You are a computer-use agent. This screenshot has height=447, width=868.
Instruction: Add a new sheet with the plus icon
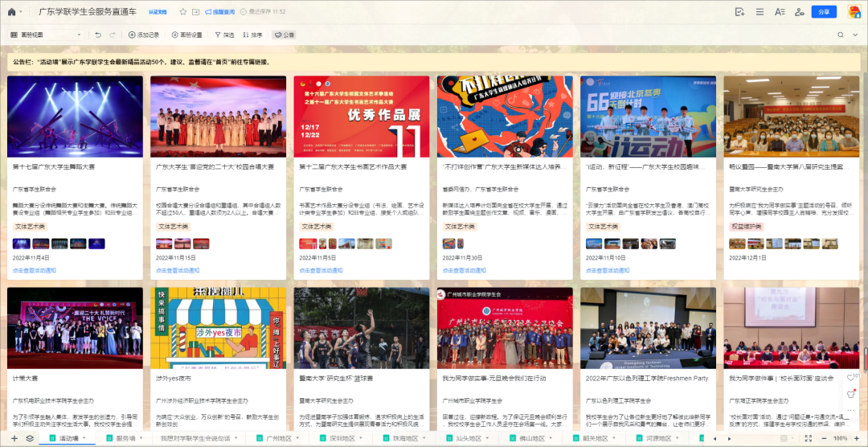click(14, 438)
